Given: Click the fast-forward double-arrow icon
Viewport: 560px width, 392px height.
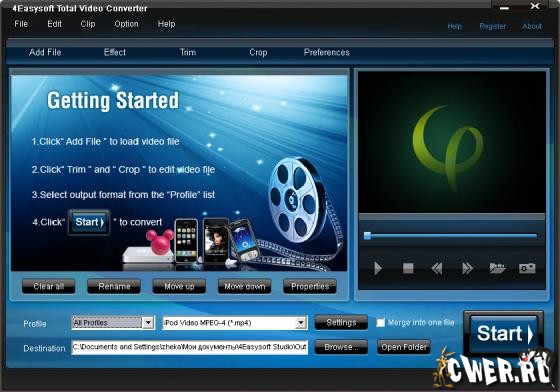Looking at the screenshot, I should click(x=467, y=268).
